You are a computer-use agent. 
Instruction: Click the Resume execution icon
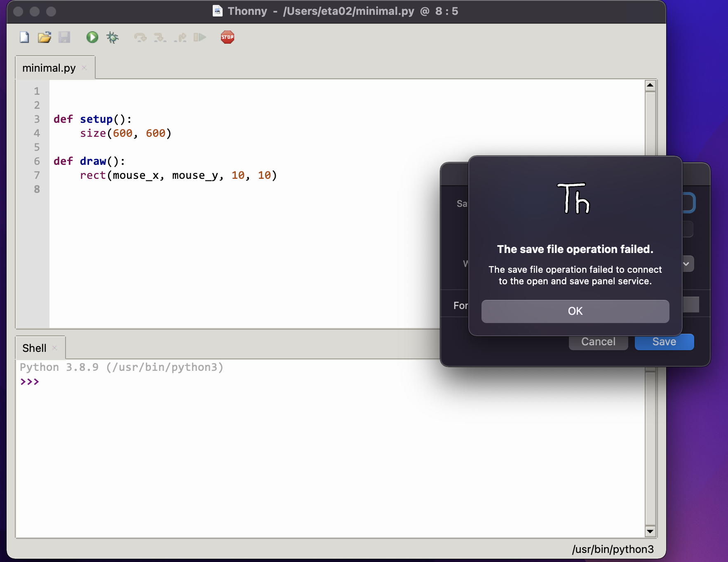[200, 37]
